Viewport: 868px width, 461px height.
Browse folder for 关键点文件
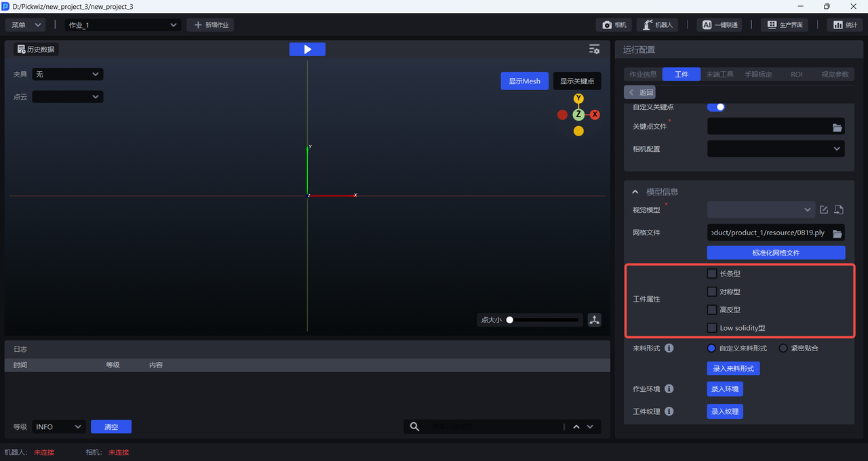pos(837,127)
